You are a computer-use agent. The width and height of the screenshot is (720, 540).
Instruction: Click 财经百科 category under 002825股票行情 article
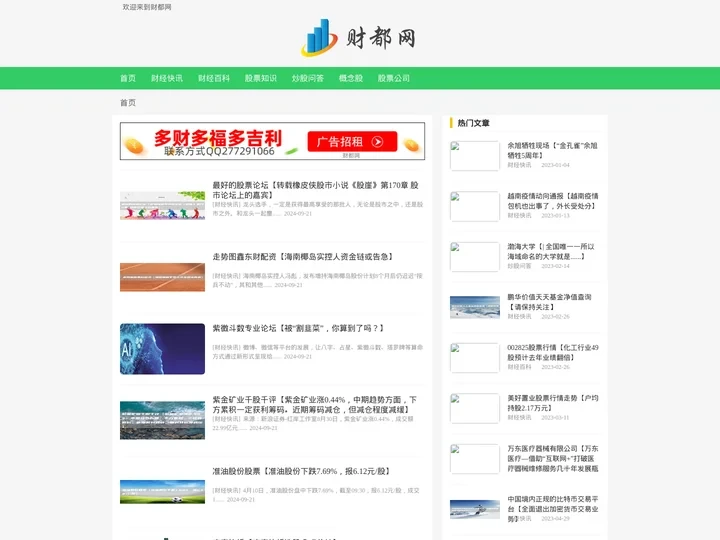point(519,367)
